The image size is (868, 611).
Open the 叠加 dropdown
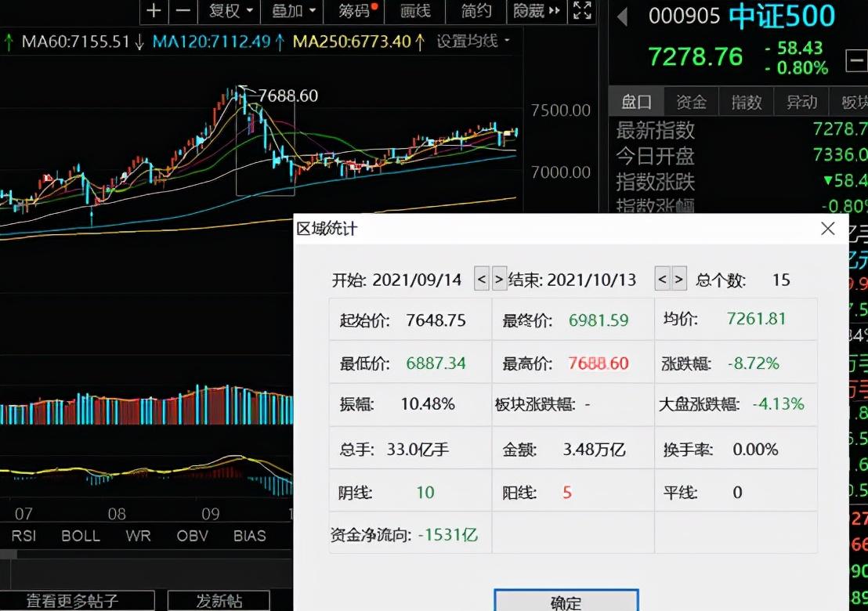point(294,10)
